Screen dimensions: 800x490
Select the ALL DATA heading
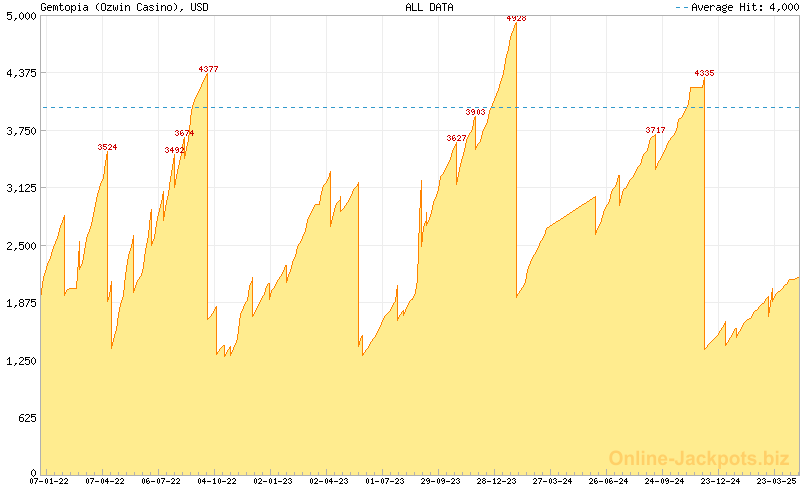tap(429, 7)
